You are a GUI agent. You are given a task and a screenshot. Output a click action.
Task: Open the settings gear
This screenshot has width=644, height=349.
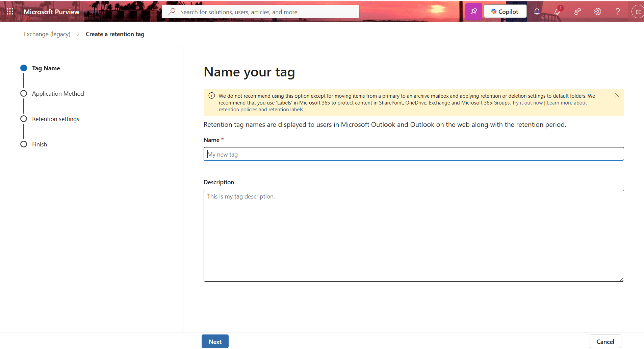coord(598,12)
